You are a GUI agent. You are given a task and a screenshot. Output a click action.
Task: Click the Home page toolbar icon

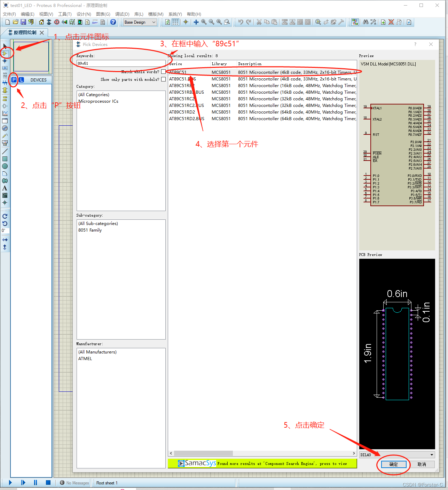41,22
